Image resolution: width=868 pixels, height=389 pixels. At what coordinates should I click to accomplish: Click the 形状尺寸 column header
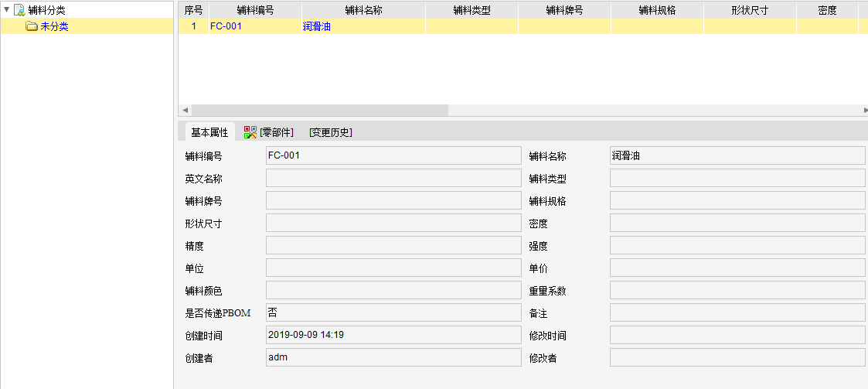750,9
